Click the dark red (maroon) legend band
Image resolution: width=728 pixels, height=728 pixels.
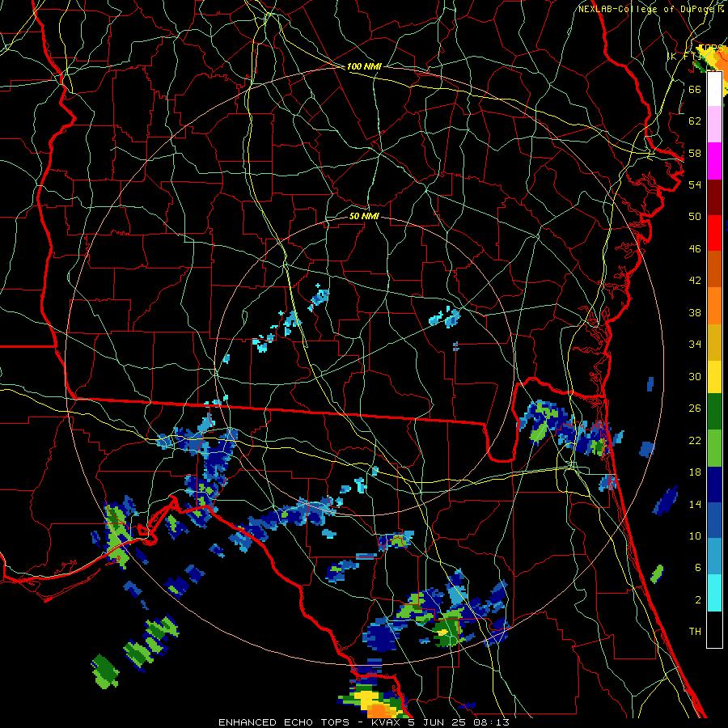714,197
